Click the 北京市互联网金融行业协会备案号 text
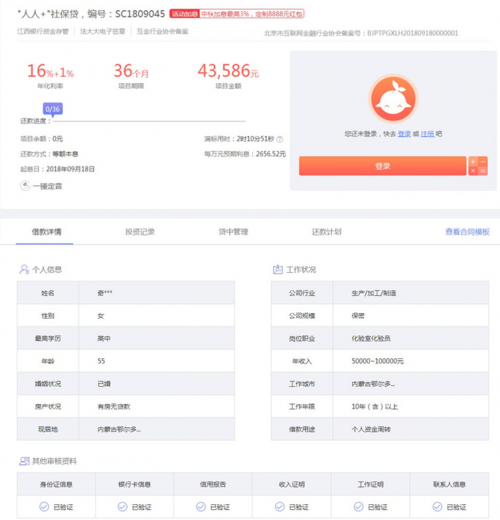 click(361, 33)
